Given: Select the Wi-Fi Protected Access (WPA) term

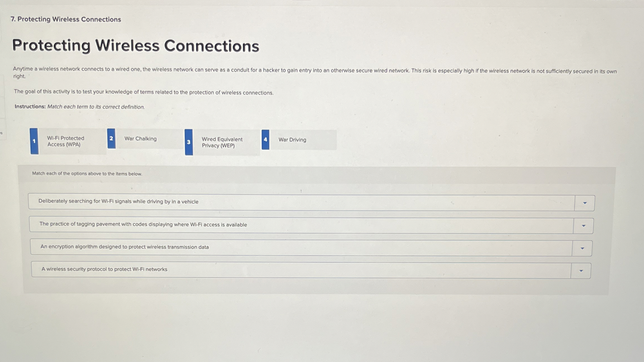Looking at the screenshot, I should tap(66, 141).
